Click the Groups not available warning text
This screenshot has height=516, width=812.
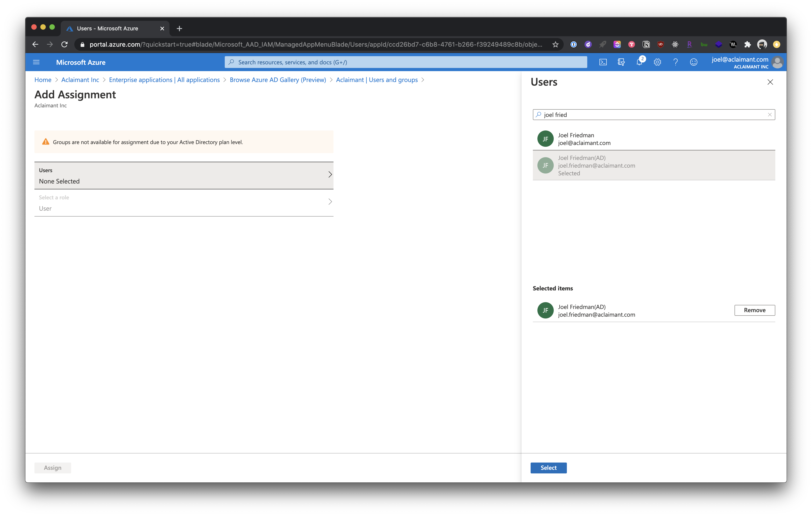point(148,142)
